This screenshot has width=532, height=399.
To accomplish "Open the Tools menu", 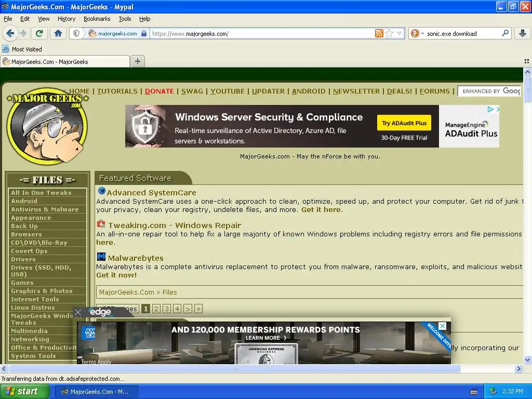I will coord(125,19).
